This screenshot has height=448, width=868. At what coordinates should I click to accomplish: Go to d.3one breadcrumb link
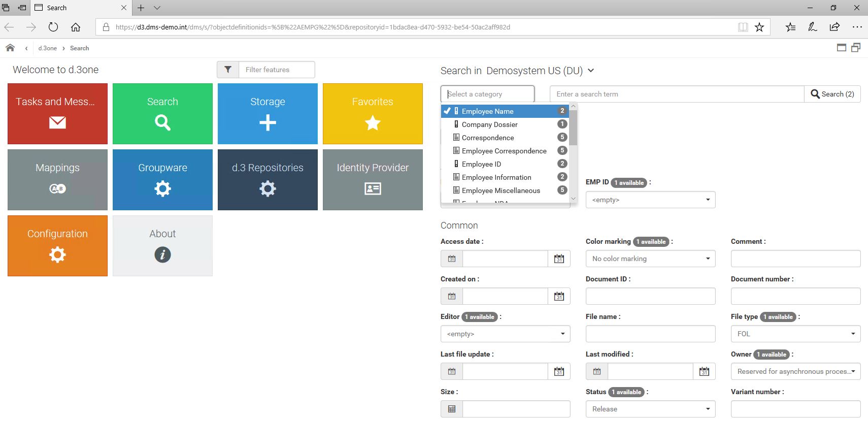pyautogui.click(x=48, y=48)
